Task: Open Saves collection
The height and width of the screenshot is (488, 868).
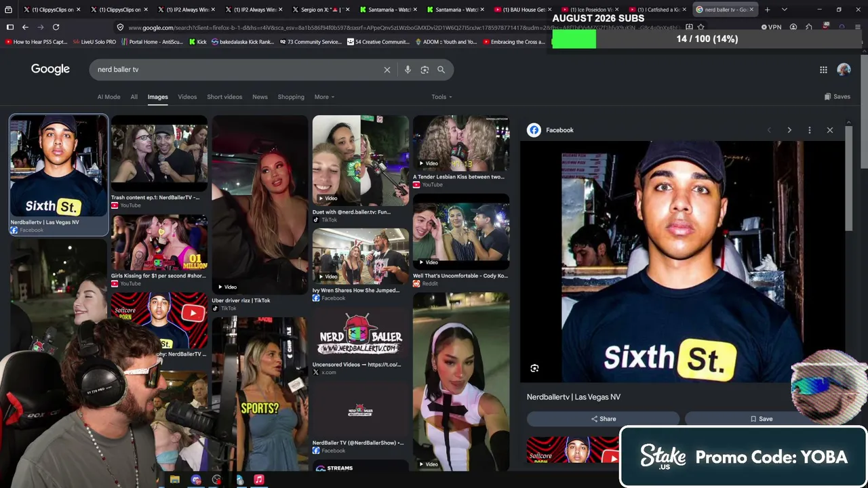Action: [x=837, y=97]
